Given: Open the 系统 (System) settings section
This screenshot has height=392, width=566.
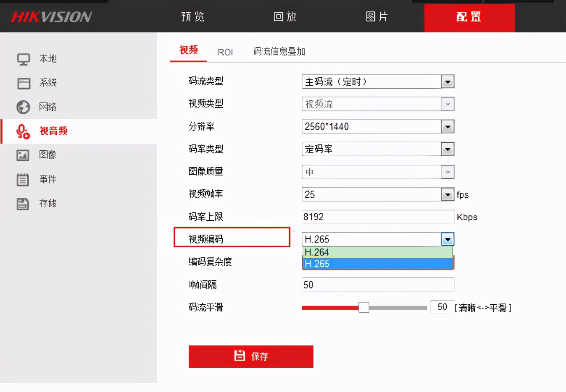Looking at the screenshot, I should pos(48,83).
